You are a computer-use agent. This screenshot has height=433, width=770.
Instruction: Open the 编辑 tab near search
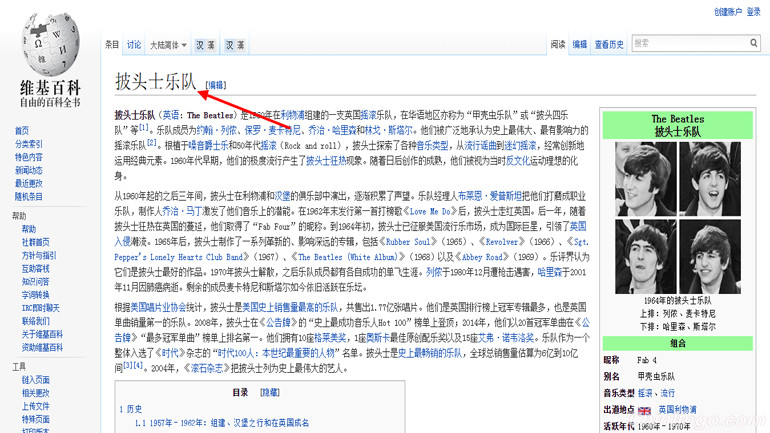tap(580, 44)
